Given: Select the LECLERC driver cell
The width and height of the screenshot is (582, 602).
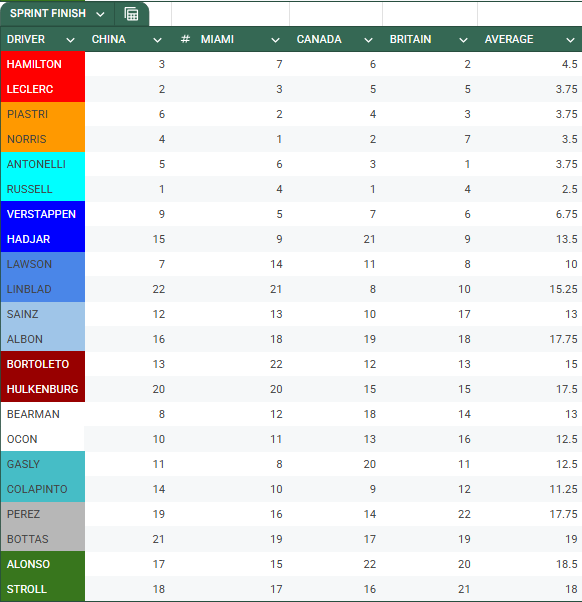Looking at the screenshot, I should point(43,89).
